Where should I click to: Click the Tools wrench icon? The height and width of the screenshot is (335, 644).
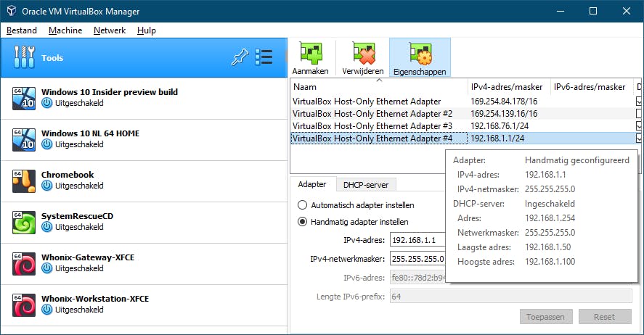(x=24, y=57)
